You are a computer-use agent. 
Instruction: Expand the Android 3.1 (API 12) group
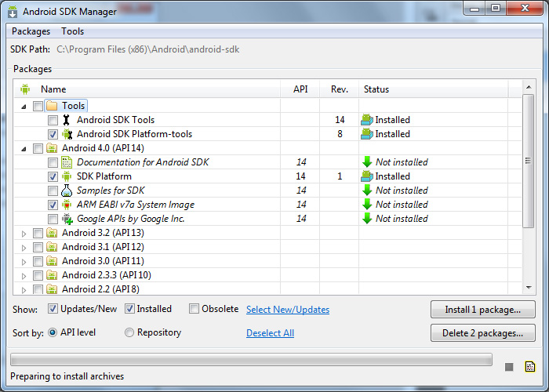coord(24,248)
